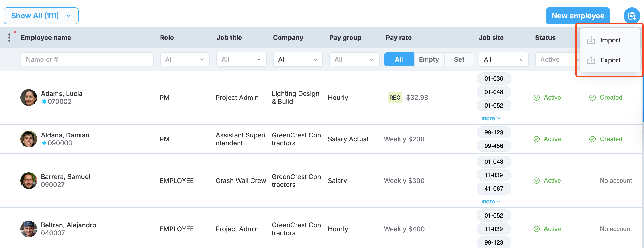The width and height of the screenshot is (644, 248).
Task: Click the Created check icon for Aldana, Damian
Action: point(592,139)
